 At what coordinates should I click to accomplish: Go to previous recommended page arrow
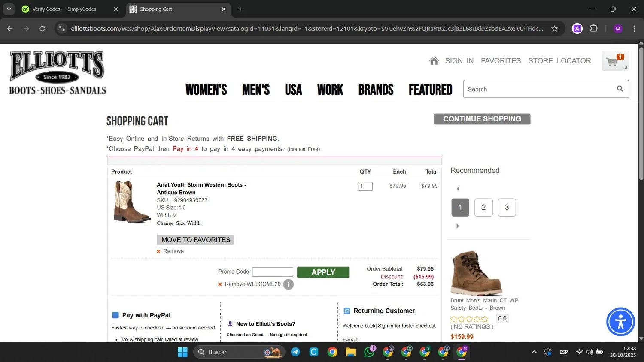[x=458, y=189]
